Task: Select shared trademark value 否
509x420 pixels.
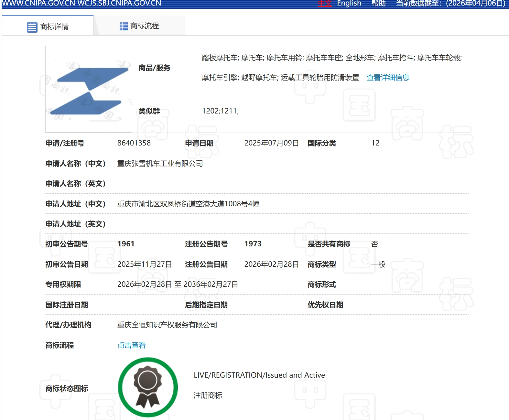Action: point(375,244)
